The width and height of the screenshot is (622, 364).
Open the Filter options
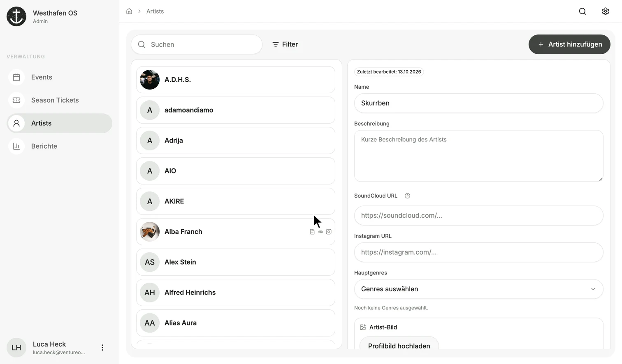pos(285,44)
